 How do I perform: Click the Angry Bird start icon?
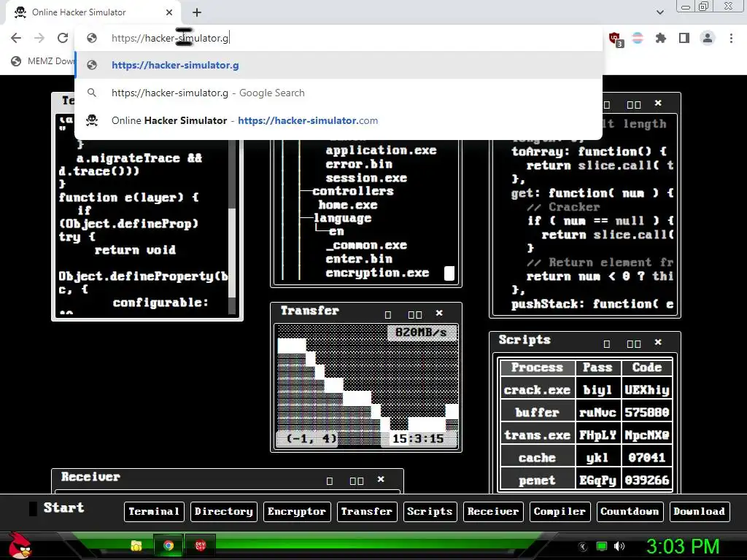20,545
